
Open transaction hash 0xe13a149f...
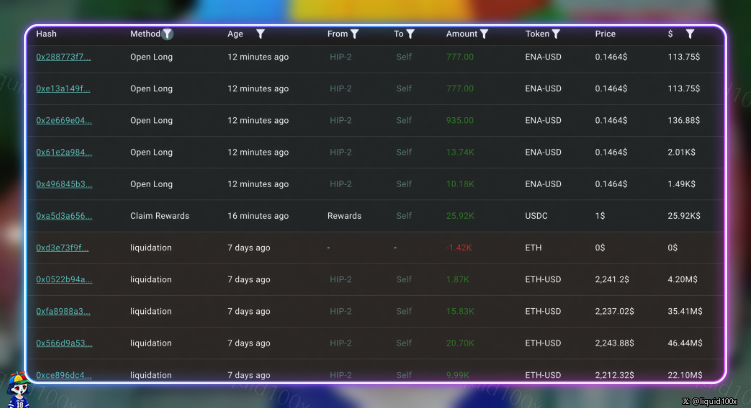pos(63,89)
